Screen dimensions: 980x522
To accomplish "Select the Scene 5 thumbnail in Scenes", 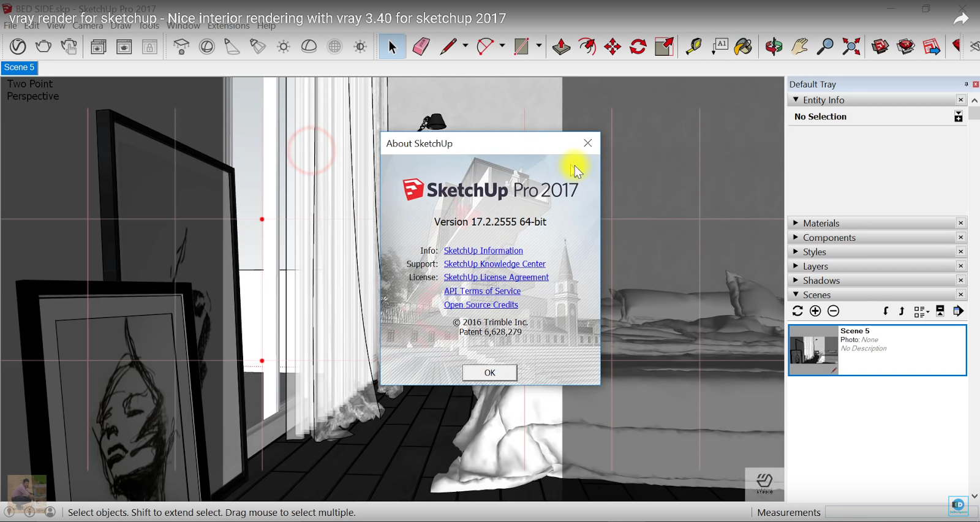I will [813, 350].
